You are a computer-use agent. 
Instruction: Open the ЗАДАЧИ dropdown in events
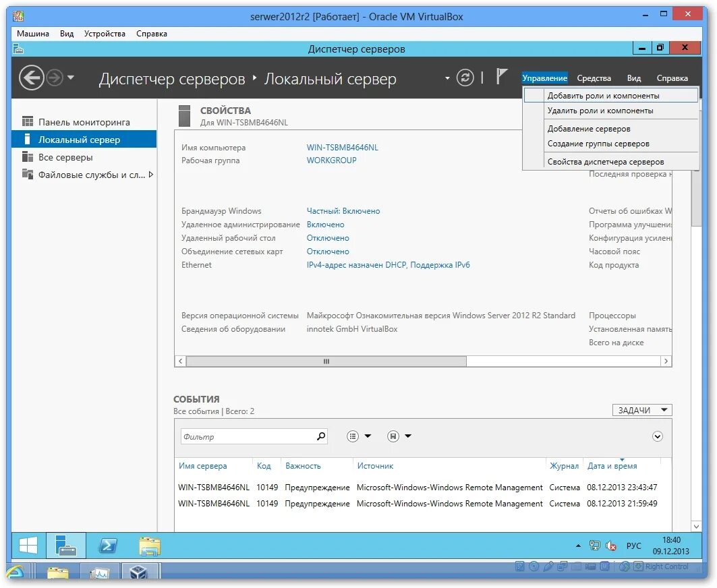(642, 410)
